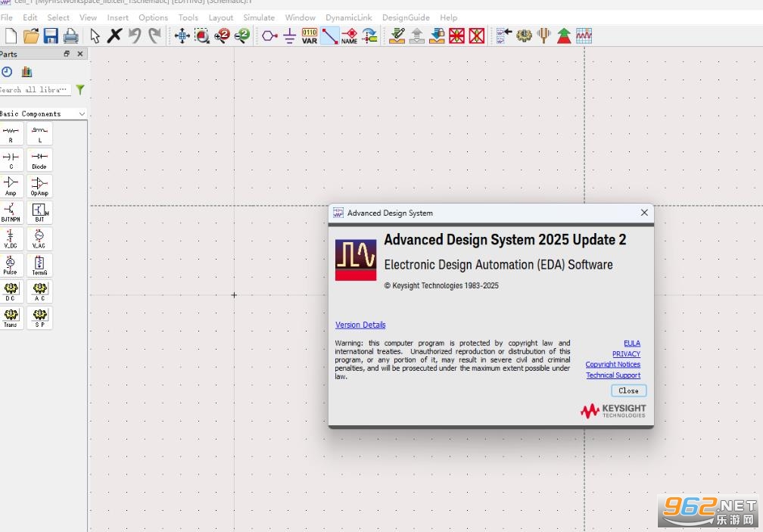Save the design with the floppy disk icon
This screenshot has height=532, width=763.
pyautogui.click(x=51, y=36)
